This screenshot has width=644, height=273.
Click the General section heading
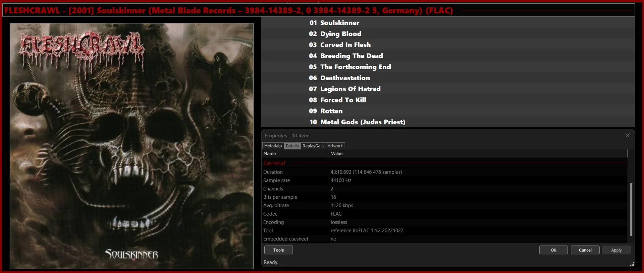274,163
